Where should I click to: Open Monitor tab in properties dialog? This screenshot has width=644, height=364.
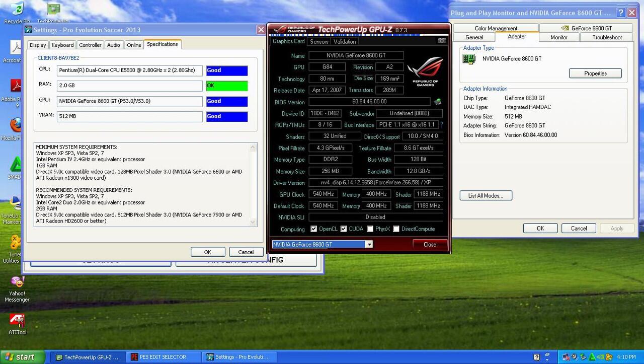(559, 37)
